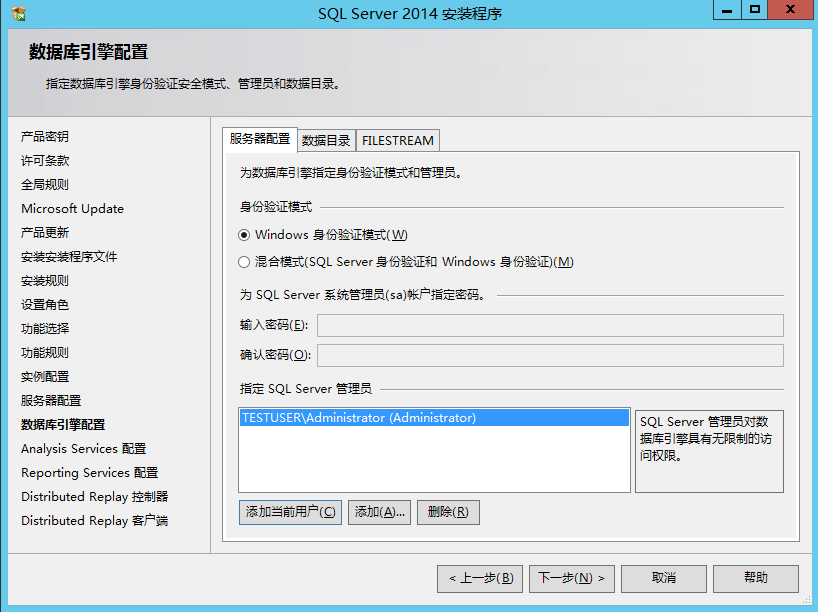Viewport: 818px width, 612px height.
Task: Switch to the 服务器配置 tab
Action: point(260,139)
